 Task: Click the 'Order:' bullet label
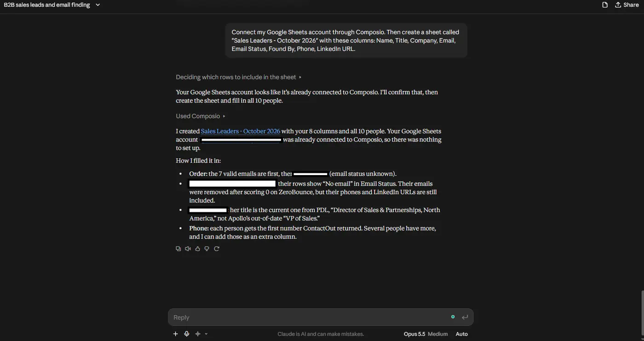tap(198, 174)
